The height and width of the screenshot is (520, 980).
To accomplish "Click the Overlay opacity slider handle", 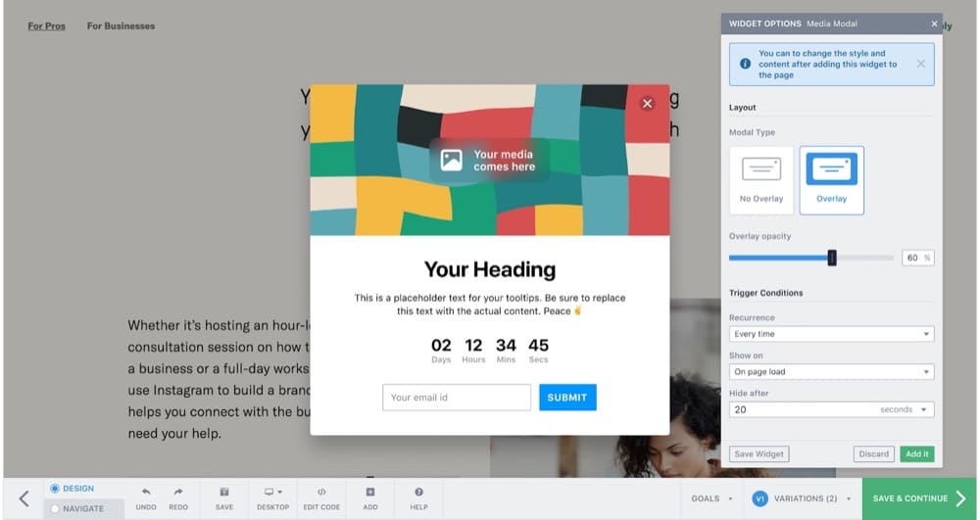I will [832, 258].
